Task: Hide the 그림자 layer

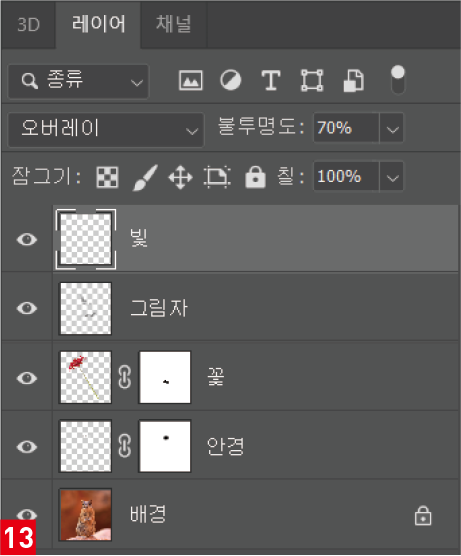Action: tap(27, 308)
